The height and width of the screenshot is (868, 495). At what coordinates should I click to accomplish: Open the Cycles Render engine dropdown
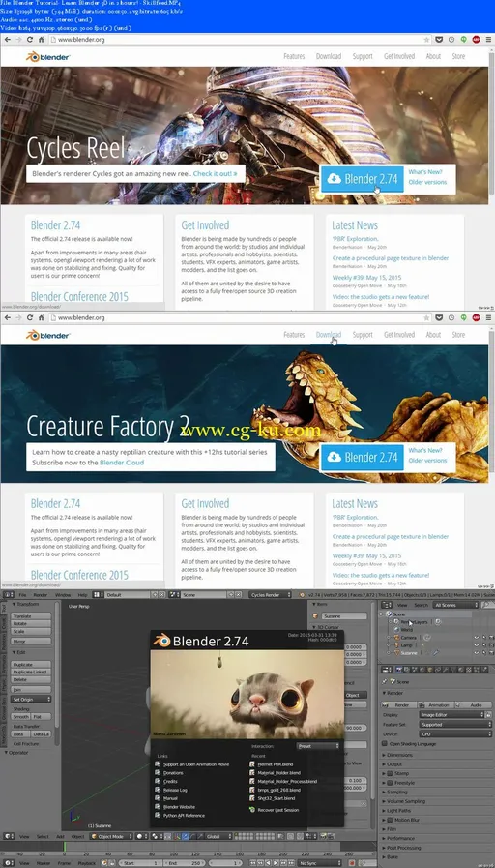tap(270, 594)
